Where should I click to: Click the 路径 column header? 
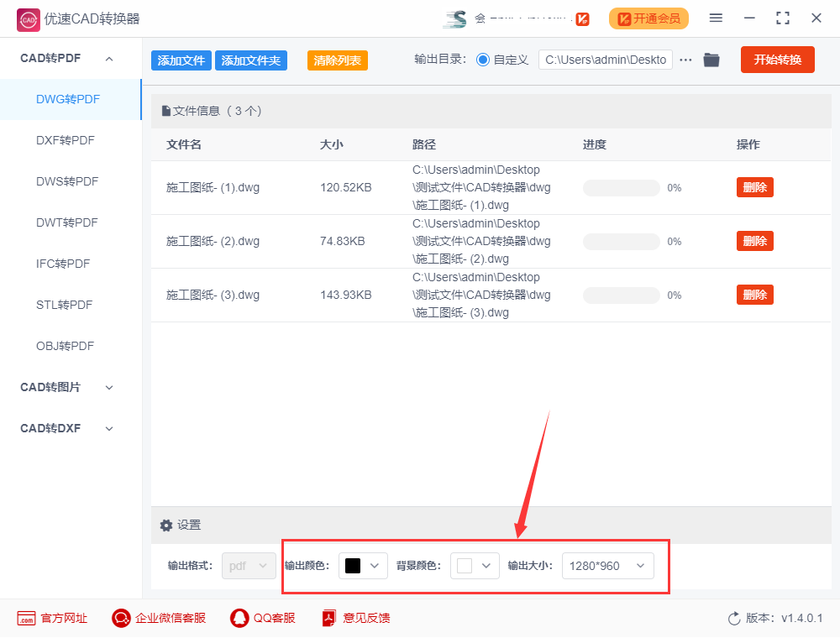423,144
